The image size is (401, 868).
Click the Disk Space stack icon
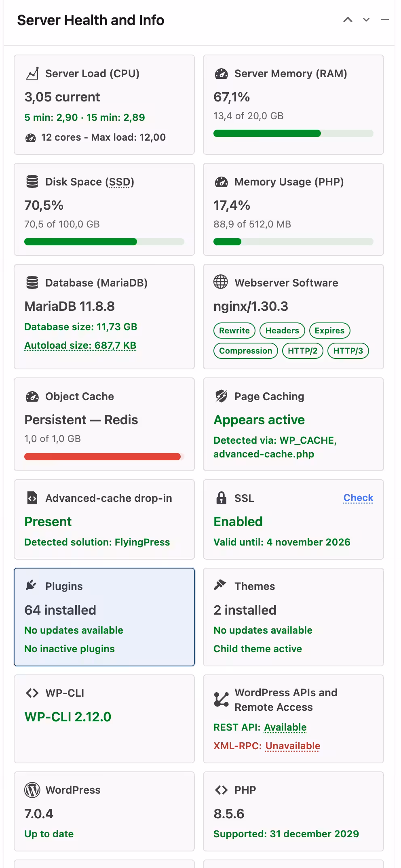point(32,182)
